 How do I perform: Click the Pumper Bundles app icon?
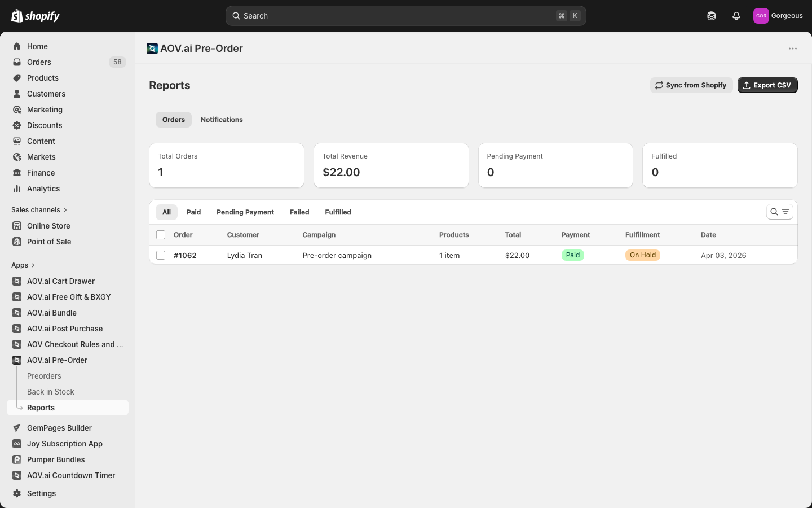(17, 459)
